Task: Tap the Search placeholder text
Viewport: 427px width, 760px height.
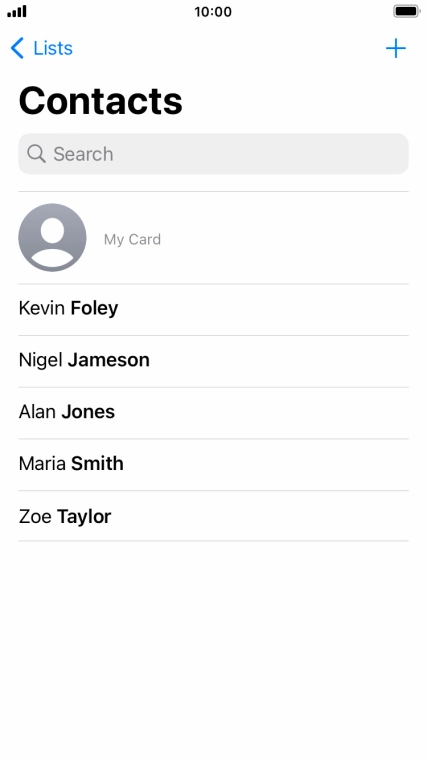Action: pyautogui.click(x=83, y=154)
